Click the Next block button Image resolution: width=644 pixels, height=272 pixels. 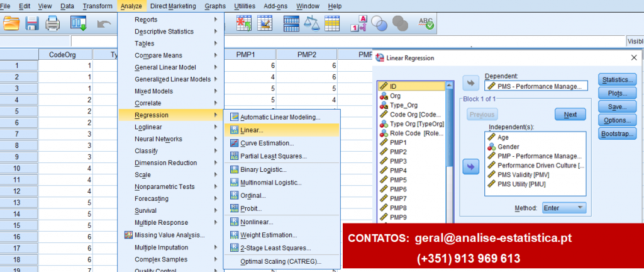570,115
